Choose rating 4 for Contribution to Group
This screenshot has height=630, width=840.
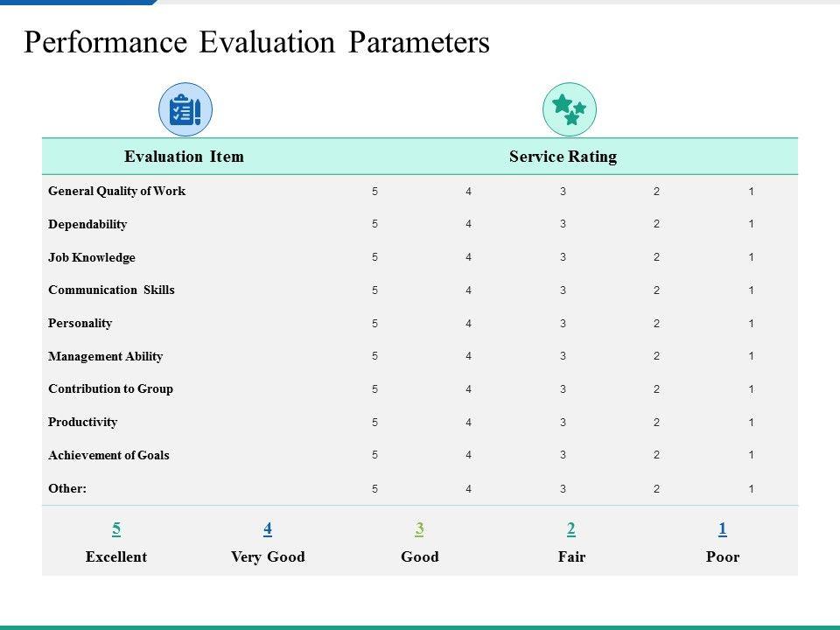pyautogui.click(x=469, y=389)
